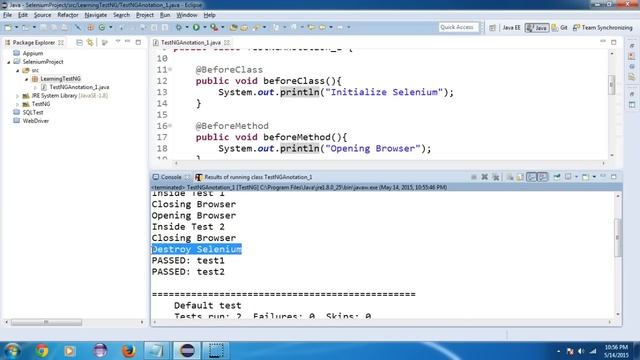
Task: Click the Open Console icon
Action: coord(585,177)
